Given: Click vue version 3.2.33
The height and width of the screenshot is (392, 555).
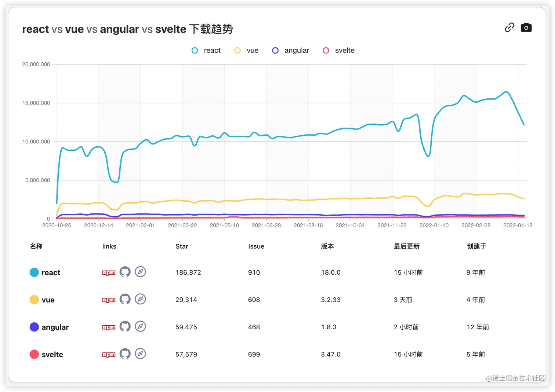Looking at the screenshot, I should [x=331, y=300].
